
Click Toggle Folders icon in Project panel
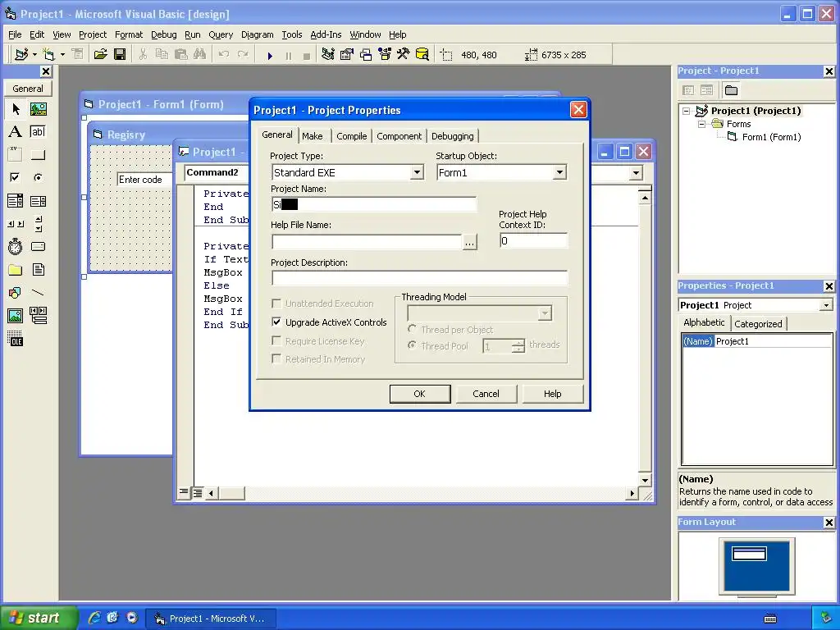click(731, 90)
